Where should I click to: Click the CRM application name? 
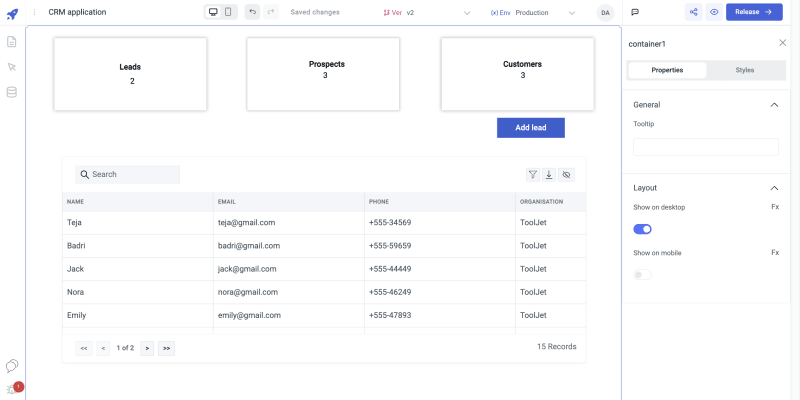point(78,12)
